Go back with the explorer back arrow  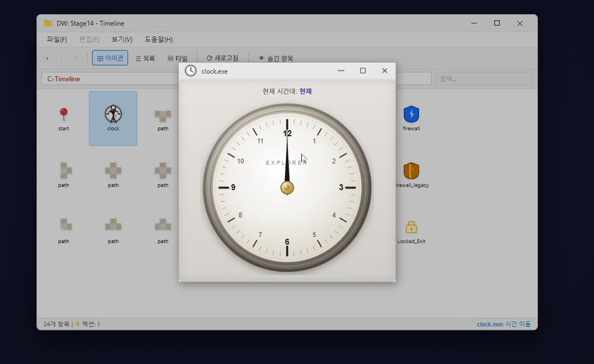[x=48, y=58]
